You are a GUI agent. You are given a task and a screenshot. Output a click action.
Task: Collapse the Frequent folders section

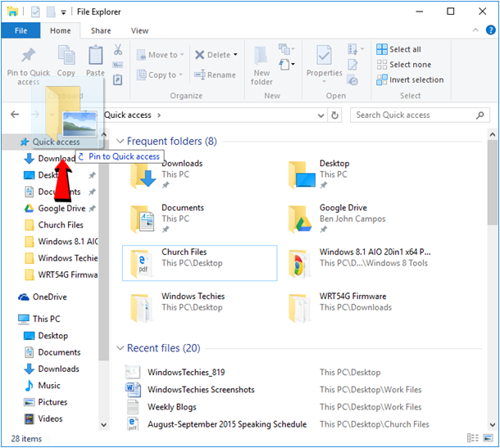(x=120, y=141)
